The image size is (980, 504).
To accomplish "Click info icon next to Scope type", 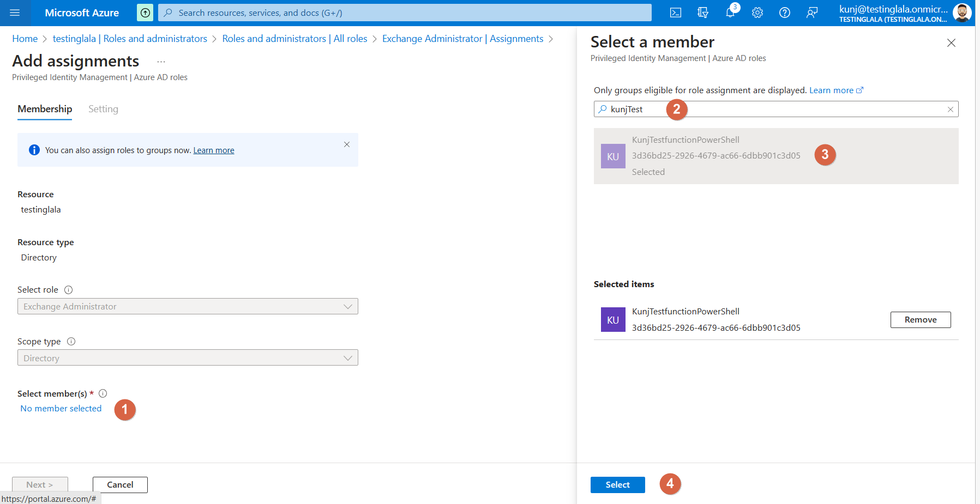I will pyautogui.click(x=71, y=342).
